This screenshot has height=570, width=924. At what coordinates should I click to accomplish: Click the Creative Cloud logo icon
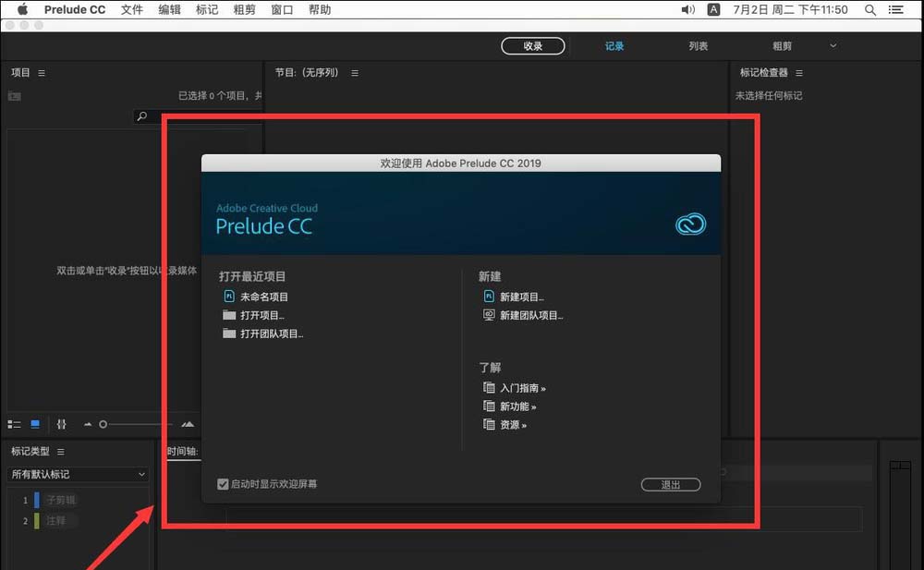(x=690, y=224)
